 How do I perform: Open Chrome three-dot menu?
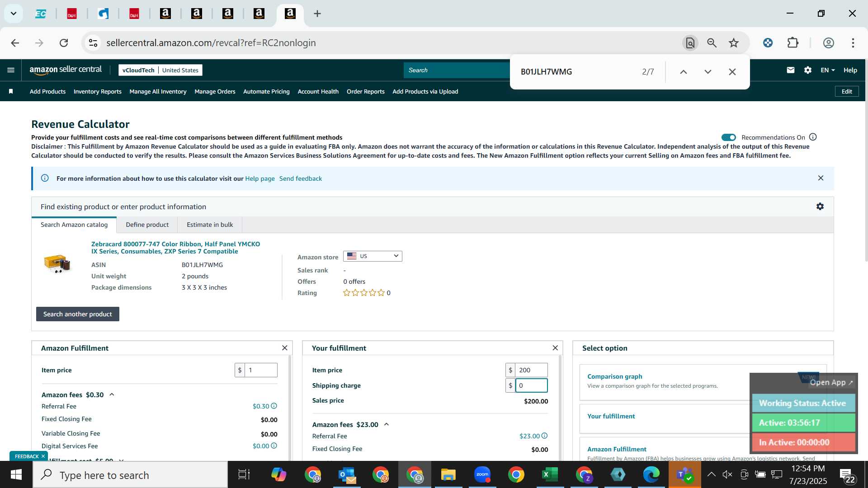[x=853, y=43]
